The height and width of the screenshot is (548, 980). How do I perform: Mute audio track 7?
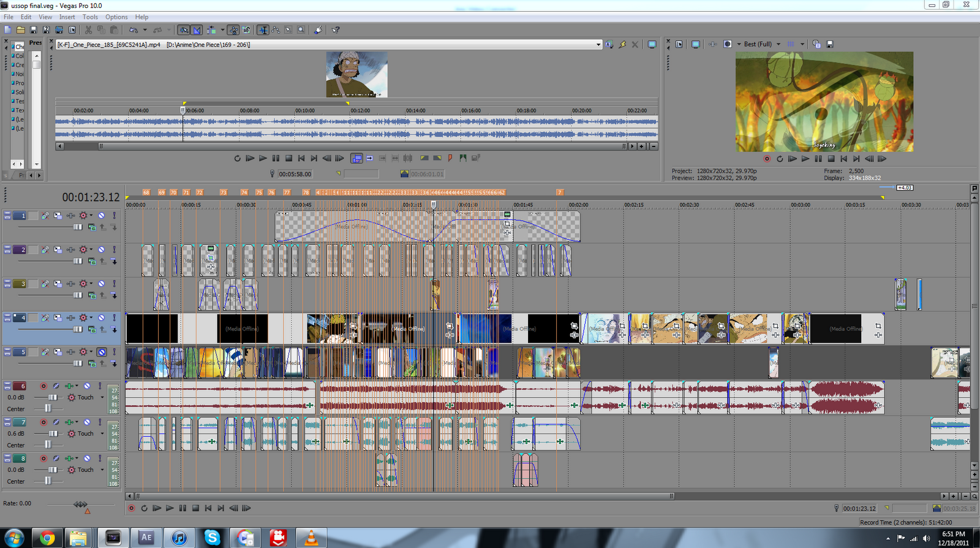[x=87, y=422]
